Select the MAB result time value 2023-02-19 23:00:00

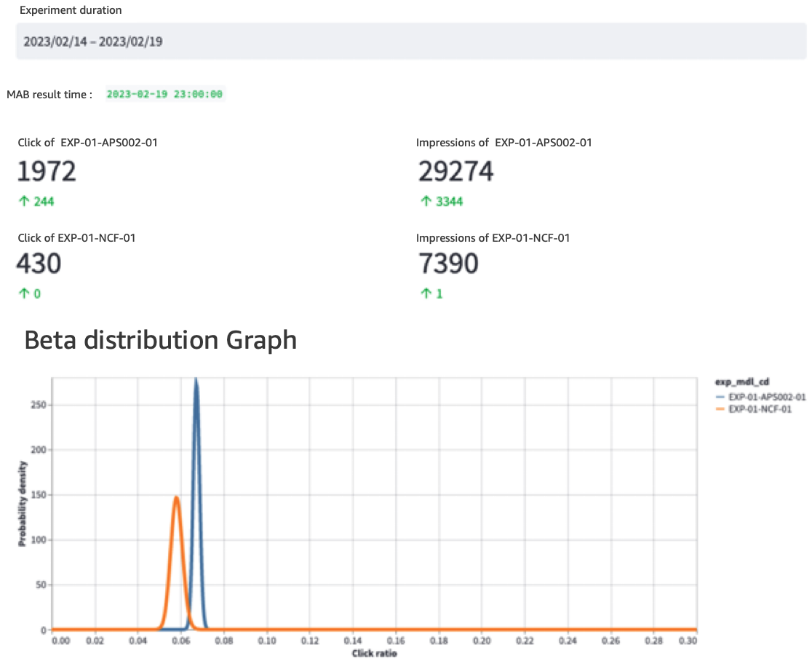coord(164,95)
